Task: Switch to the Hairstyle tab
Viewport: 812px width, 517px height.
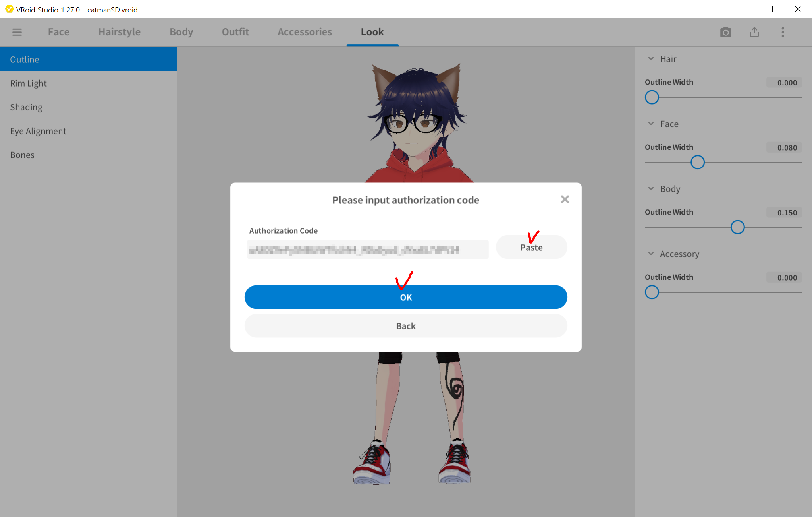Action: tap(119, 32)
